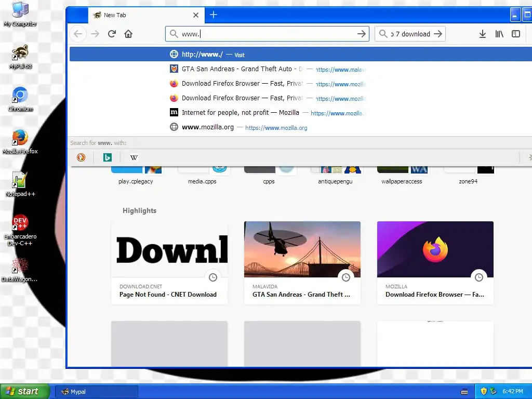
Task: Click history clock icon on GTA card
Action: (345, 277)
